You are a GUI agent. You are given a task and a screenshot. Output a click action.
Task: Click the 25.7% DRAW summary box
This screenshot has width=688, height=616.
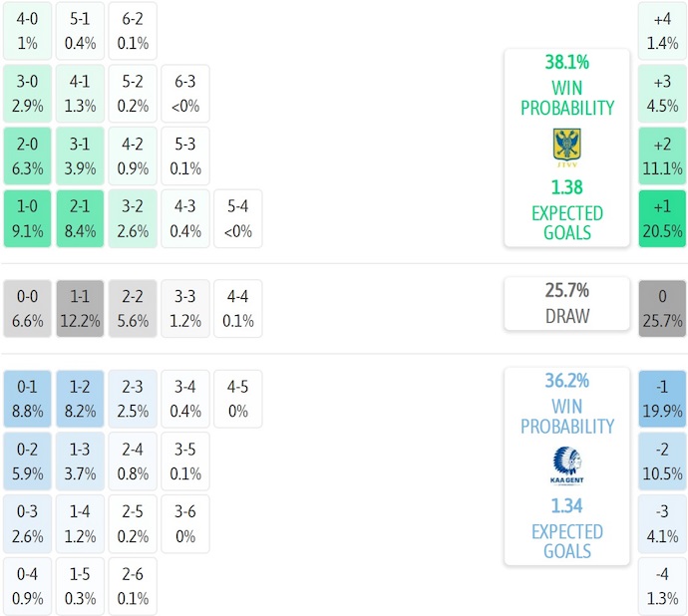(566, 304)
